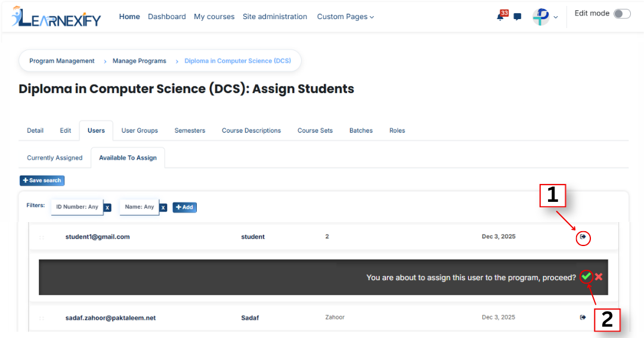
Task: Remove the Name filter with x
Action: [163, 208]
